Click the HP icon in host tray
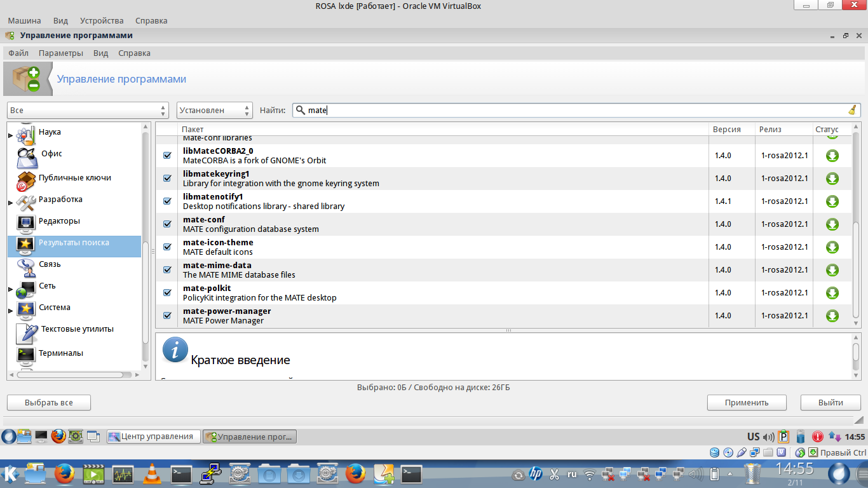Screen dimensions: 868x488 pyautogui.click(x=535, y=474)
